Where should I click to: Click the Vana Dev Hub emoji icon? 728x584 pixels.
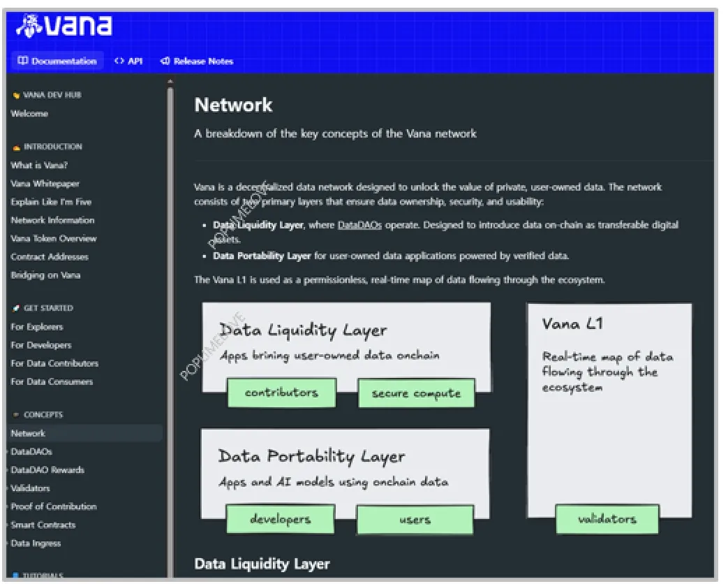click(16, 95)
